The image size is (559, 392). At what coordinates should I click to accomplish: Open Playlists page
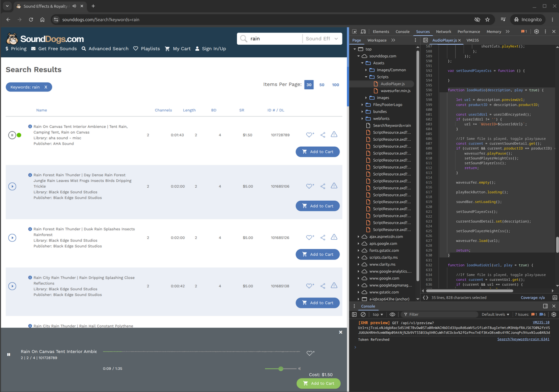[x=146, y=49]
